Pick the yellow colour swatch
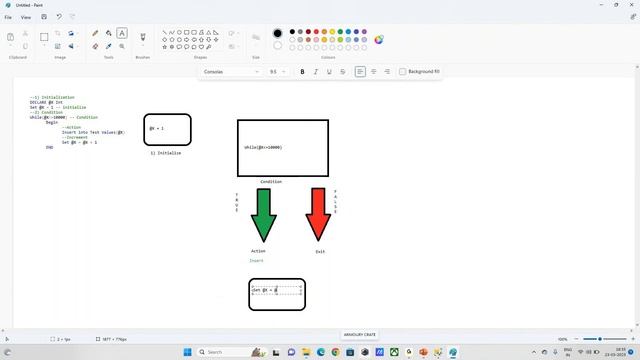 332,32
